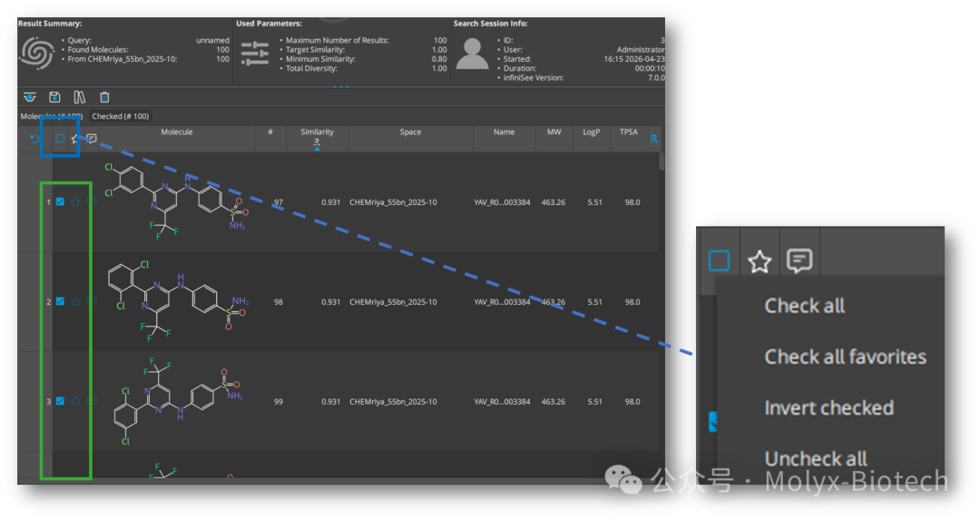The height and width of the screenshot is (520, 980).
Task: Sort by the Name column header
Action: tap(504, 132)
